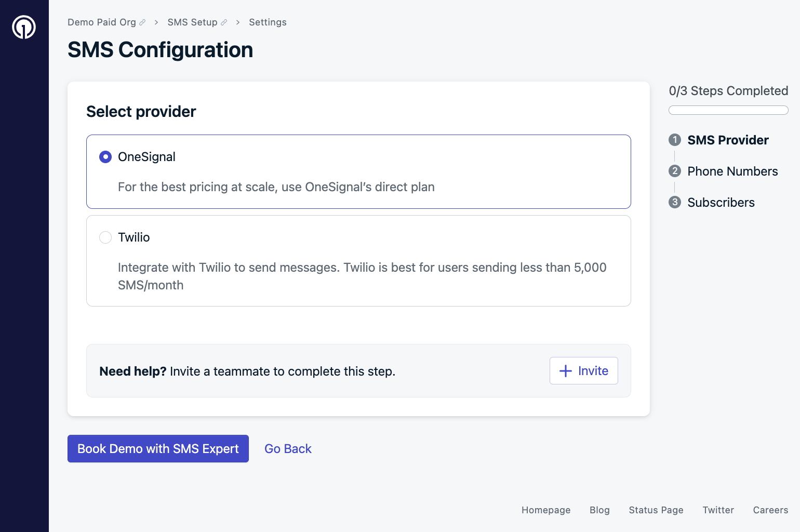The width and height of the screenshot is (800, 532).
Task: Click the Go Back link
Action: point(288,449)
